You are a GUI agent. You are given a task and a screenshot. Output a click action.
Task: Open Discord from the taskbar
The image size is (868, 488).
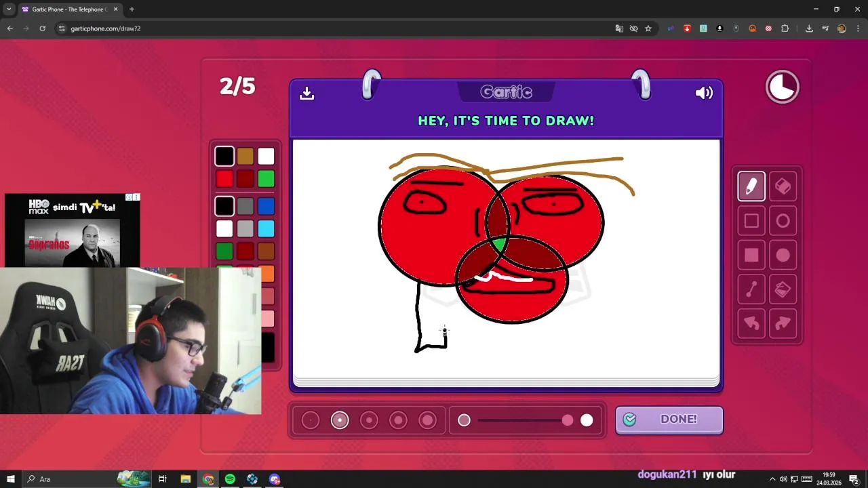(x=274, y=479)
